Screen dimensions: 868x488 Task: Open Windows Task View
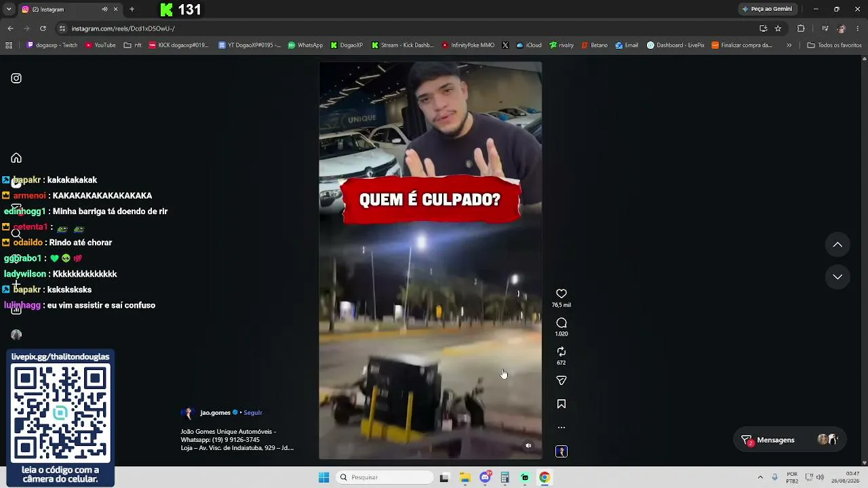point(444,477)
